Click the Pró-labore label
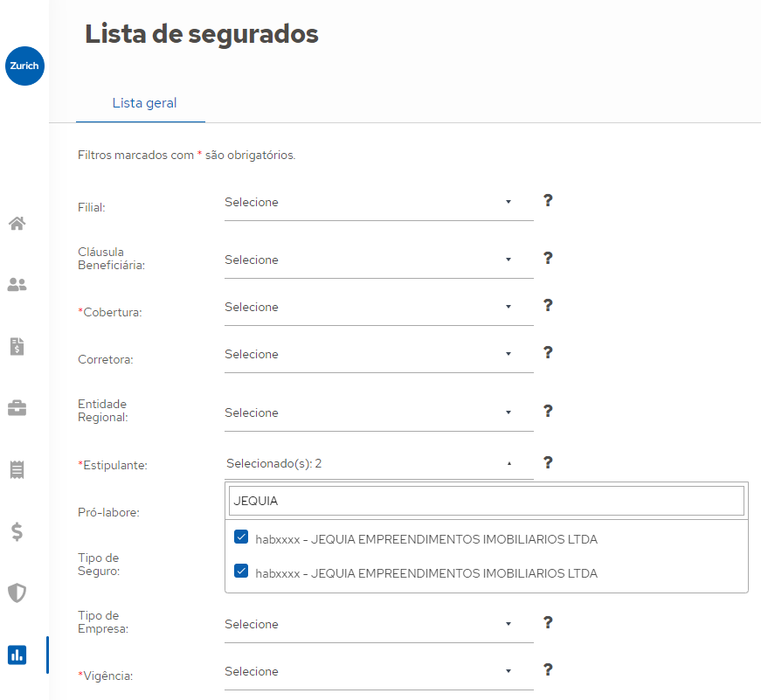This screenshot has height=700, width=761. 108,513
